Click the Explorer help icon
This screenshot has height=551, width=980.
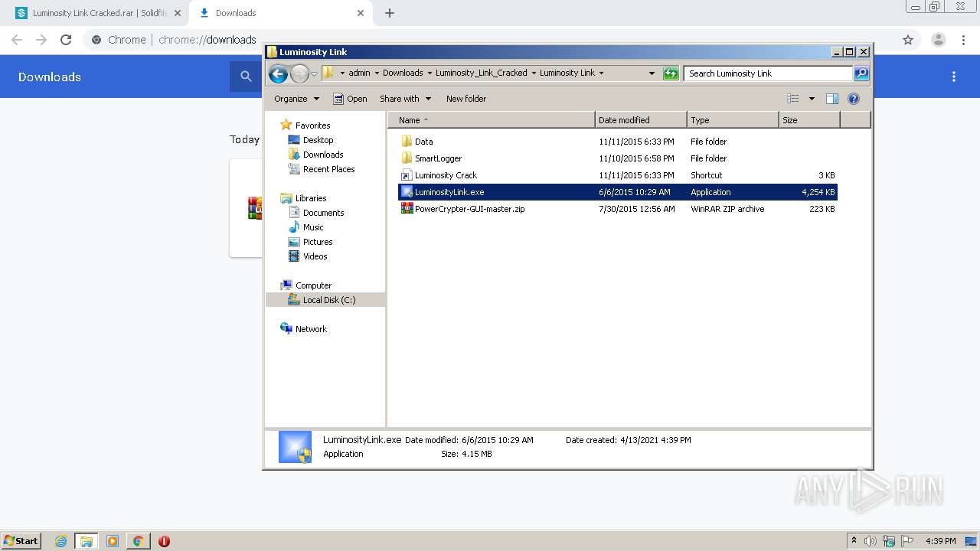pos(854,99)
